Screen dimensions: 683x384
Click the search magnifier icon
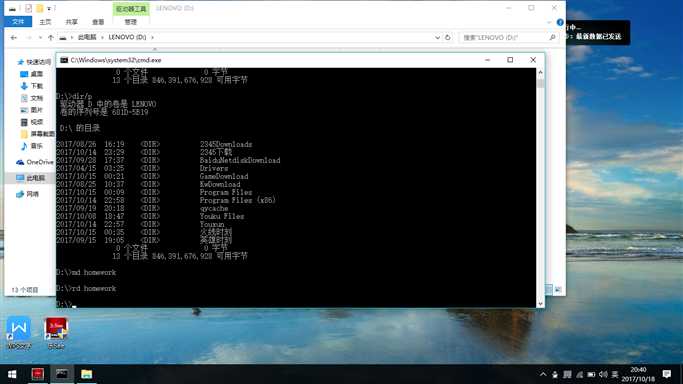552,38
